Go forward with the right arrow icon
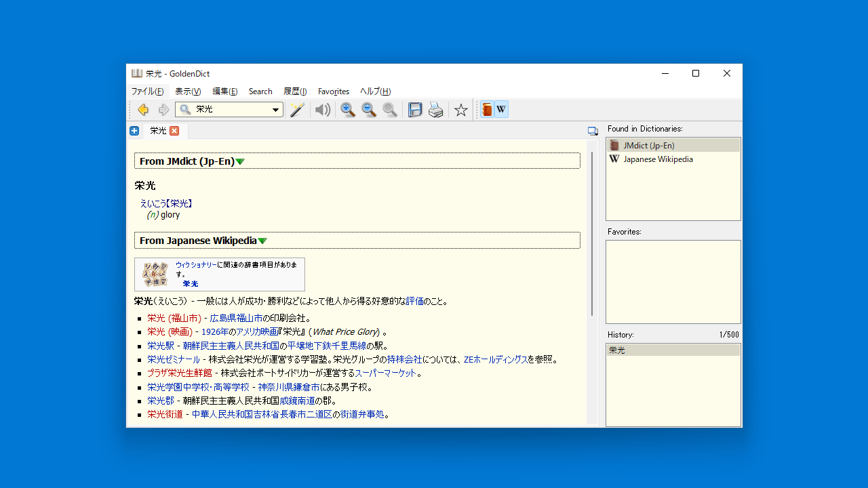Image resolution: width=868 pixels, height=488 pixels. click(163, 110)
